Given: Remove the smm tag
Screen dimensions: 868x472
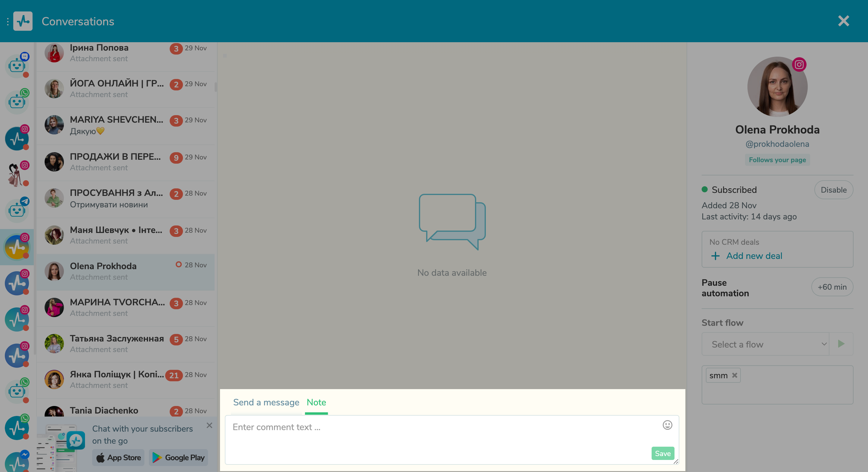Looking at the screenshot, I should pyautogui.click(x=734, y=375).
